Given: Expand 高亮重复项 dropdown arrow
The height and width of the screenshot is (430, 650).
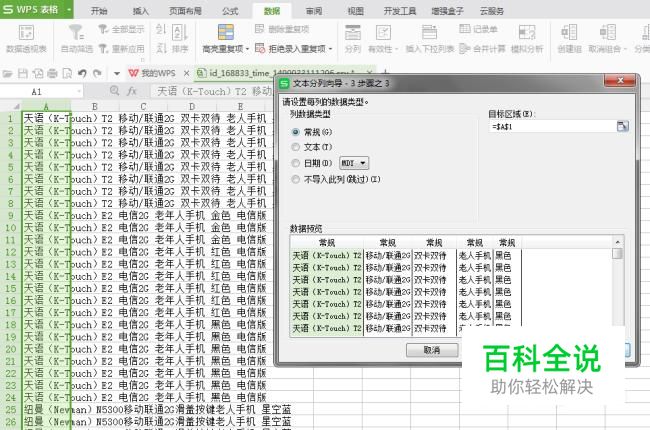Looking at the screenshot, I should pyautogui.click(x=247, y=49).
